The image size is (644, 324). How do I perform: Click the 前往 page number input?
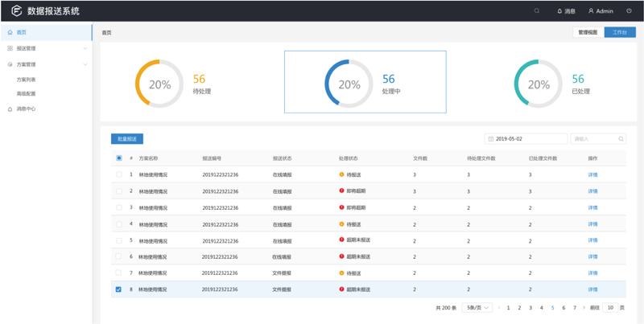pos(610,308)
